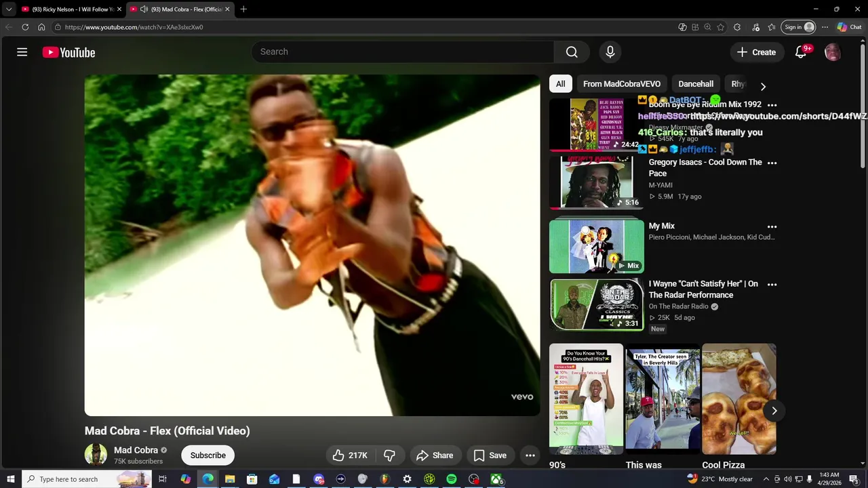The image size is (868, 488).
Task: Open My Mix playlist thumbnail
Action: tap(597, 246)
